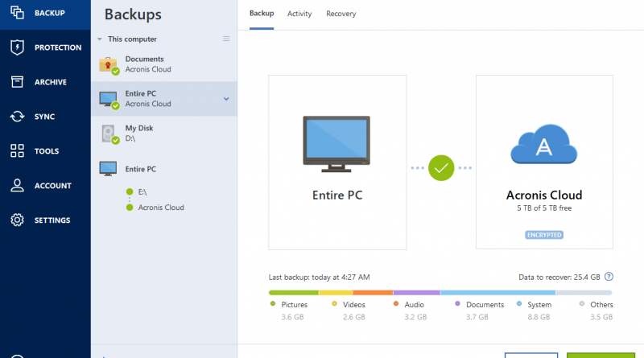Click the blue System segment of bar

tap(497, 293)
